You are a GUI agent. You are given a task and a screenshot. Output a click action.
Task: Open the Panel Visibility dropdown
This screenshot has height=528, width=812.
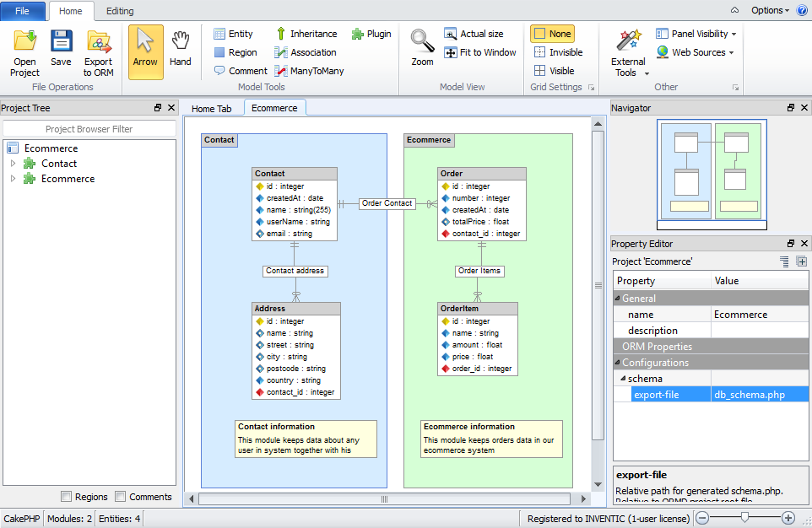click(696, 34)
